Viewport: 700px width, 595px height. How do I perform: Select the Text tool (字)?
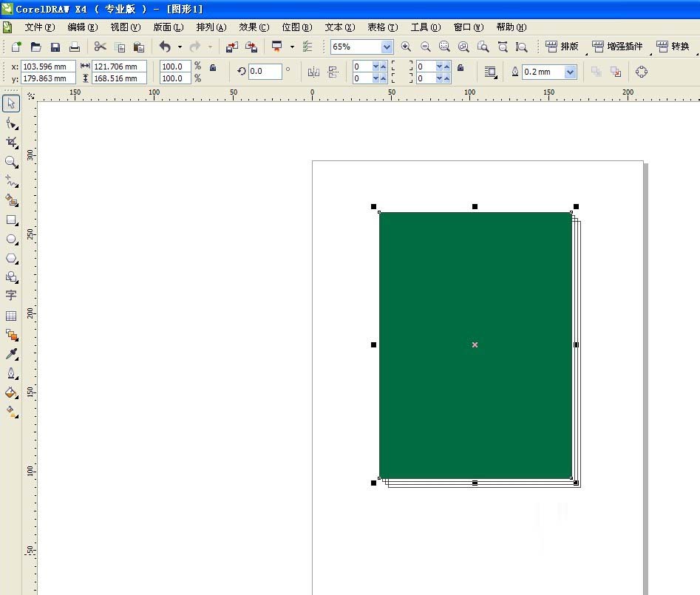click(x=11, y=295)
